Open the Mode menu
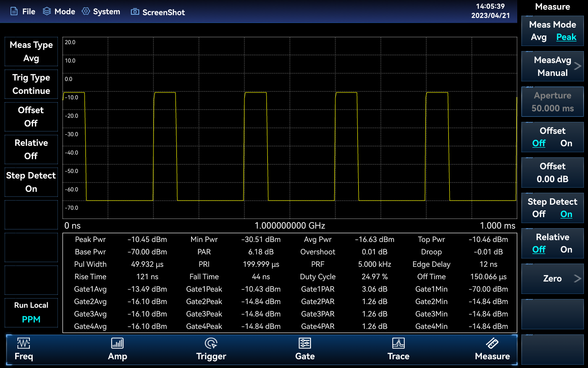The width and height of the screenshot is (588, 368). (x=59, y=11)
